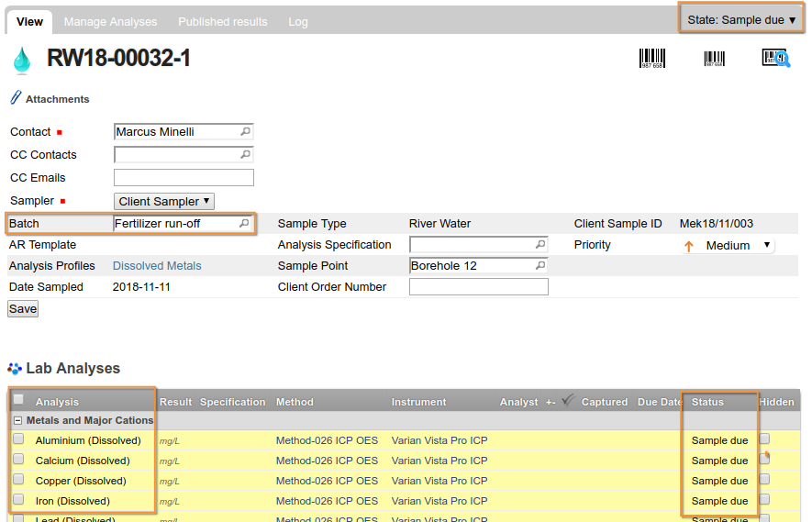Tick the Aluminium (Dissolved) checkbox

(18, 439)
